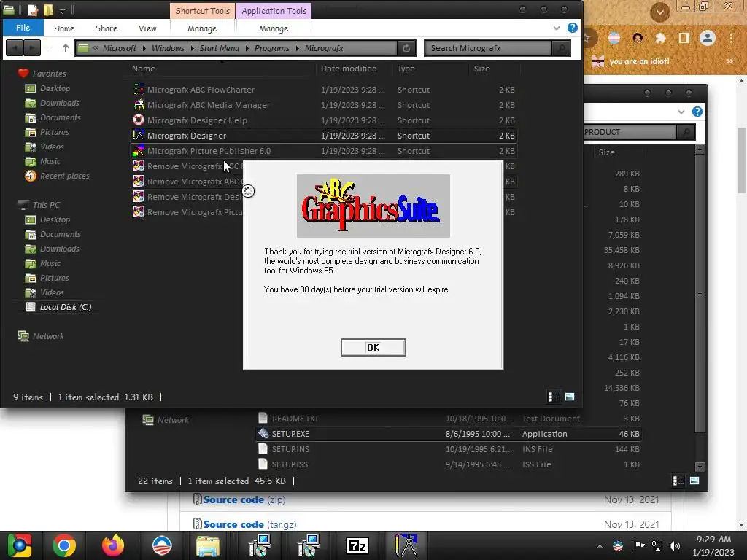Select Micrografx Designer Help icon
The height and width of the screenshot is (560, 747).
click(x=139, y=120)
